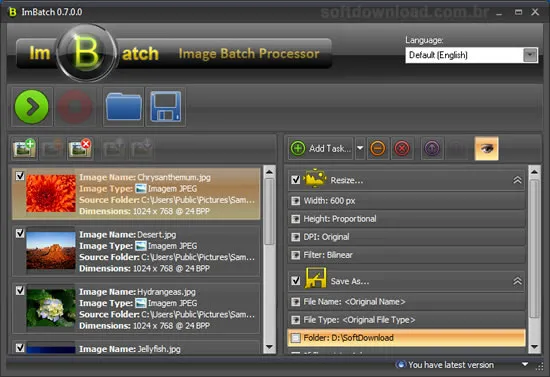Click red X clear all tasks icon
The width and height of the screenshot is (550, 377).
[x=402, y=148]
